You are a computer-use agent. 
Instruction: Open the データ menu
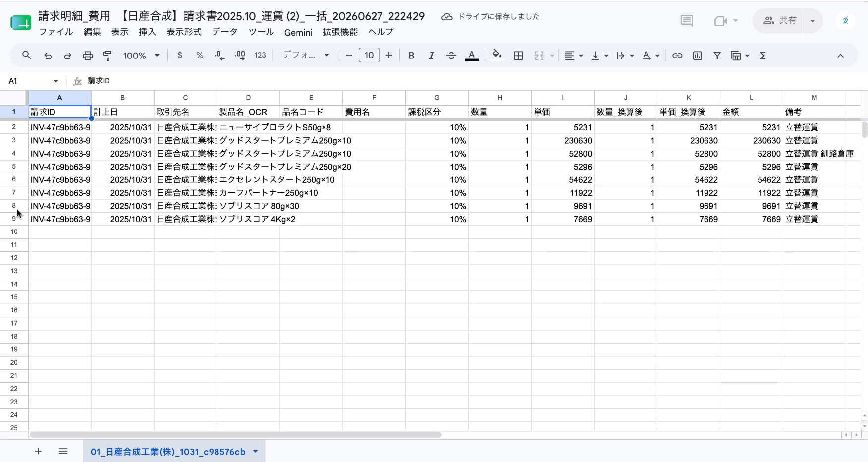click(225, 32)
